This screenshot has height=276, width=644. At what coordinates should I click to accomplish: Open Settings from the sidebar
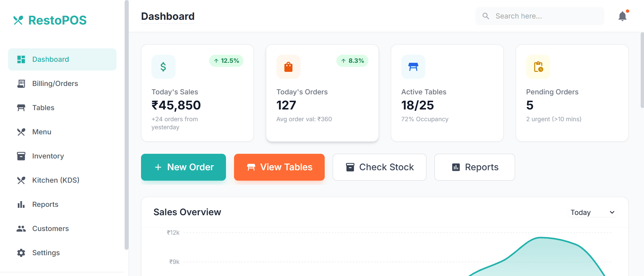(x=62, y=253)
